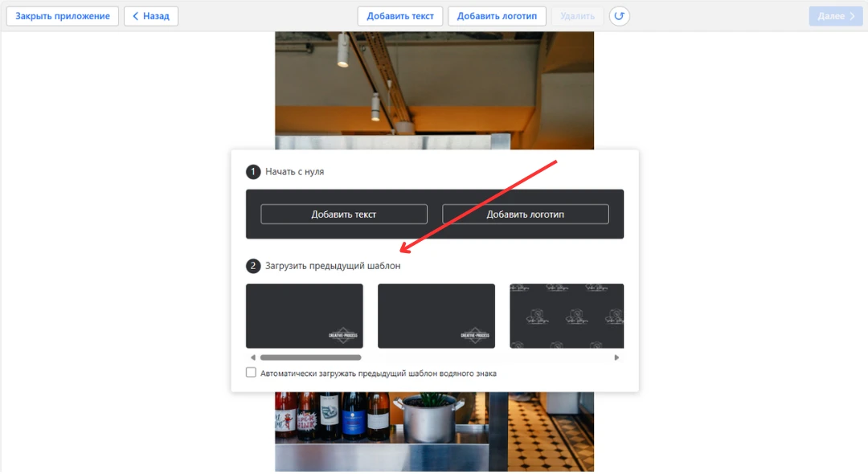Enable auto-loading of previous watermark template
The image size is (868, 474).
tap(252, 373)
